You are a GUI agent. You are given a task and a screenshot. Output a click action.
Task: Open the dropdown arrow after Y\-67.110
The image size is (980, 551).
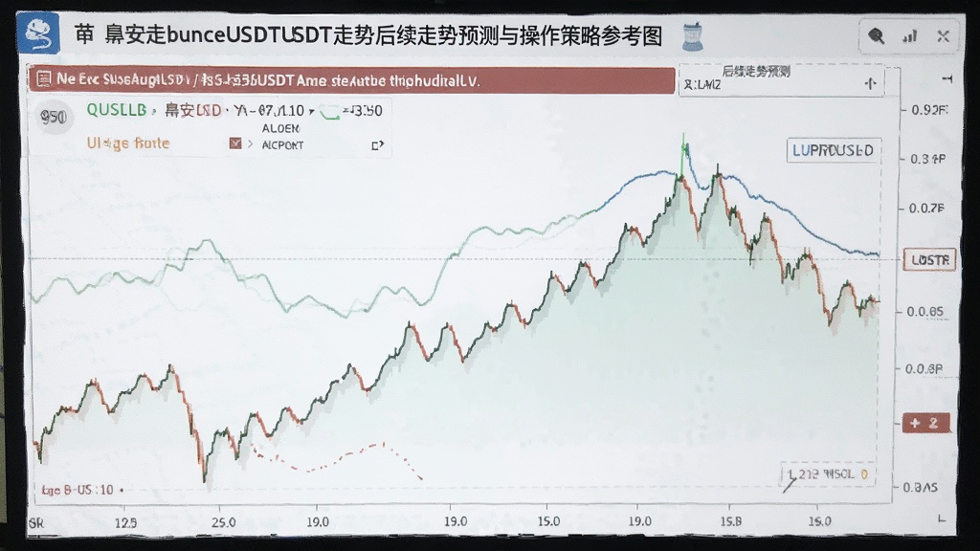[x=311, y=112]
